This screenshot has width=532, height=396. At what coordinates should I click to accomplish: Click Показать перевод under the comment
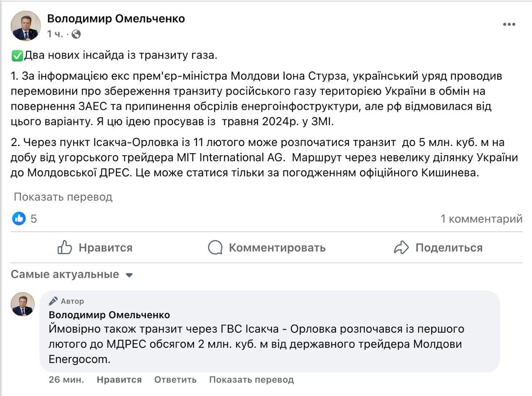pyautogui.click(x=251, y=379)
